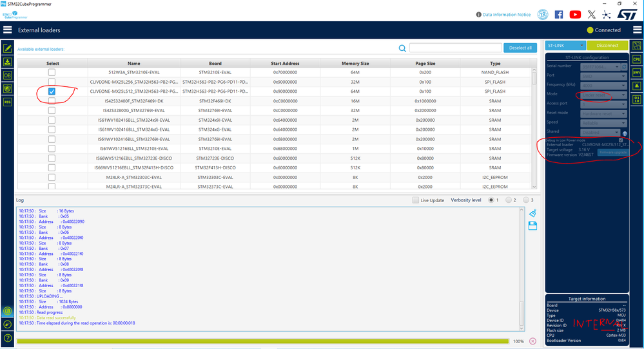Toggle Debug in Low Power mode checkbox

click(x=621, y=140)
